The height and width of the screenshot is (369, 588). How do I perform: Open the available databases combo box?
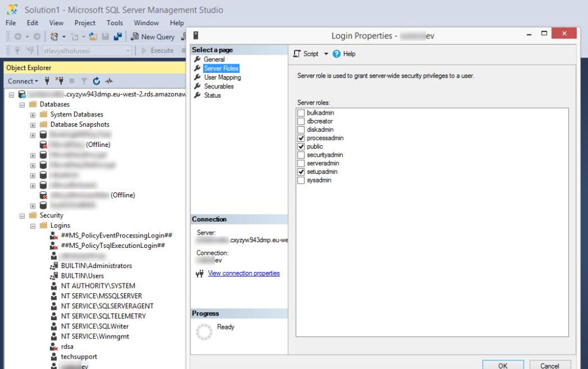86,51
